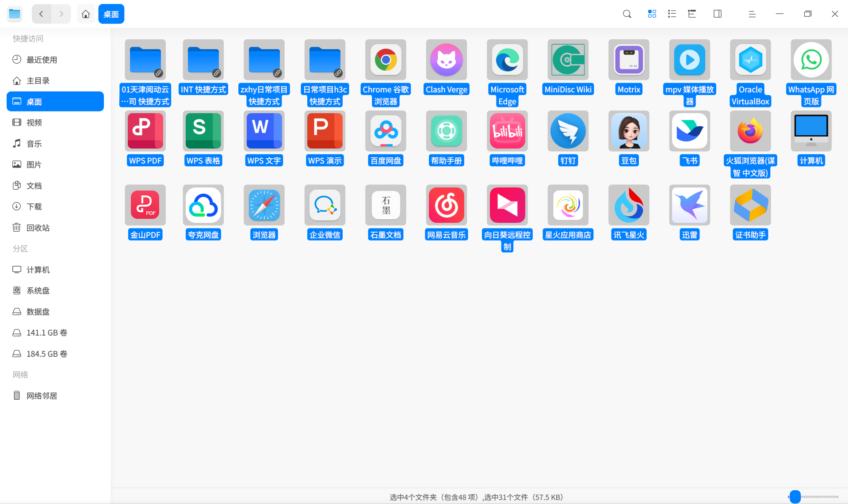Select the 讯飞星火 icon

point(629,205)
